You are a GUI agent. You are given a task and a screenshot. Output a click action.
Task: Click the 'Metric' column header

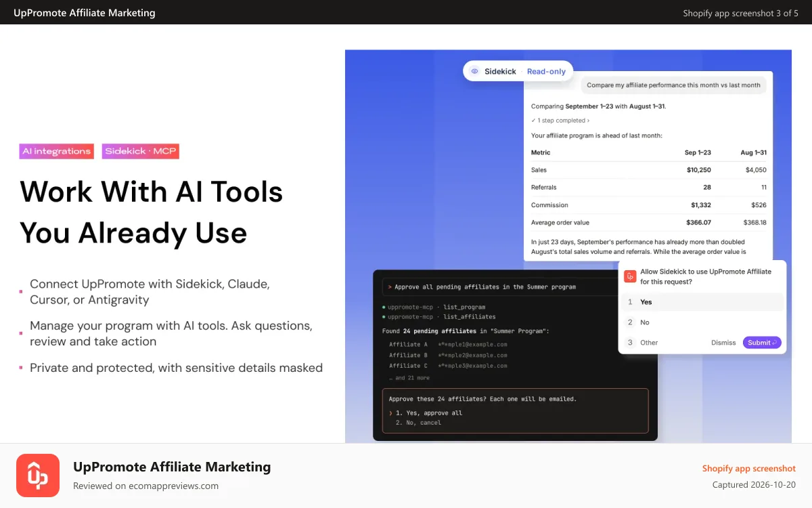point(541,152)
